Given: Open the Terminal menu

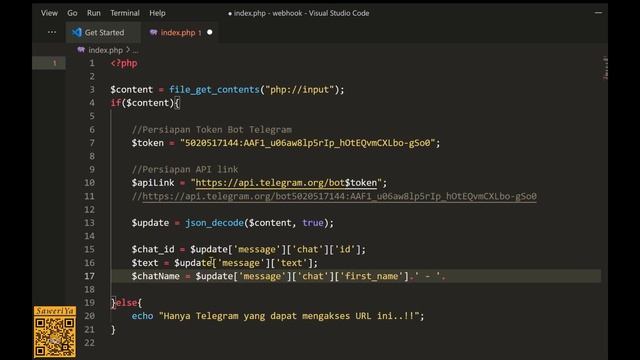Looking at the screenshot, I should tap(124, 13).
